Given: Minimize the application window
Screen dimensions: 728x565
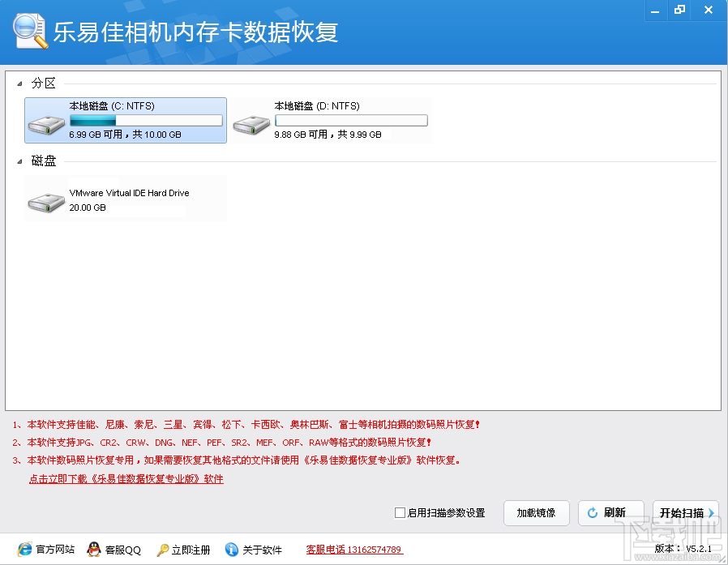Looking at the screenshot, I should click(655, 11).
